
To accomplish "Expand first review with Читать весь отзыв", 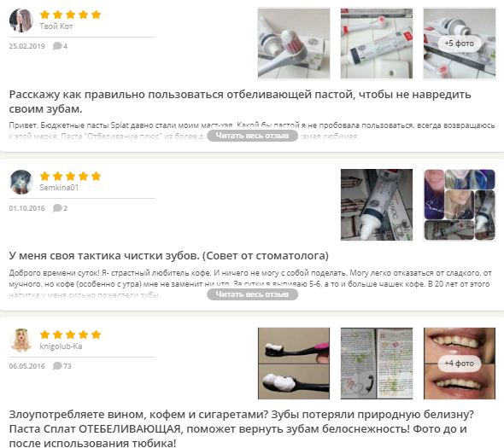I will point(252,136).
